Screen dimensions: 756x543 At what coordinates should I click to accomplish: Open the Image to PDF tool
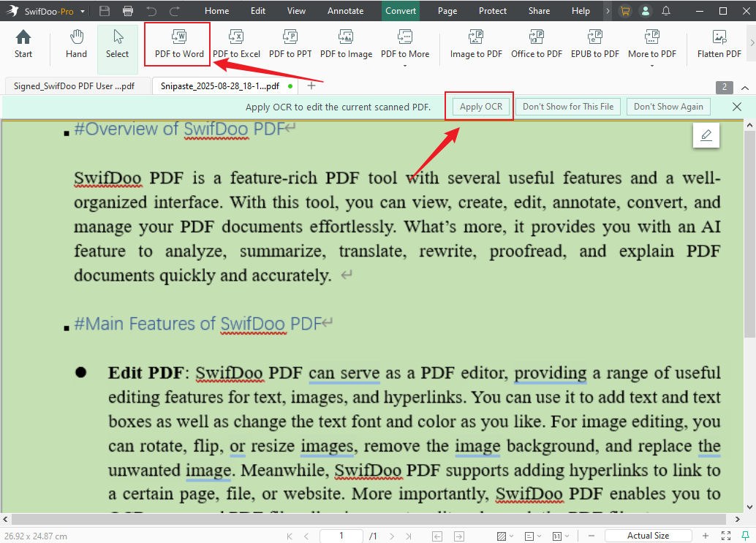[476, 44]
